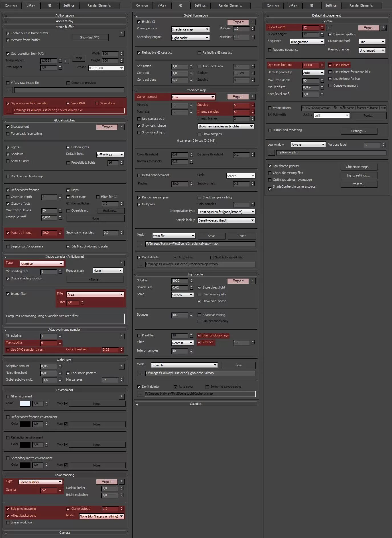Click Secondary matte environment color swatch
Viewport: 392px width, 538px height.
pyautogui.click(x=25, y=465)
